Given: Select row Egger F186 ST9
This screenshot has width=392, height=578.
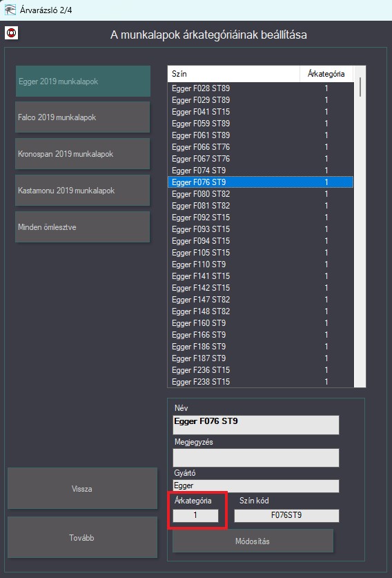Looking at the screenshot, I should coord(260,347).
